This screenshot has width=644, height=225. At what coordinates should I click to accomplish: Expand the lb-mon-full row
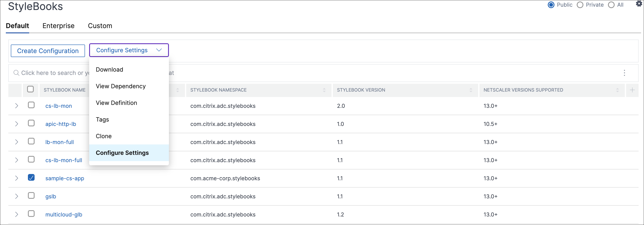pos(16,142)
